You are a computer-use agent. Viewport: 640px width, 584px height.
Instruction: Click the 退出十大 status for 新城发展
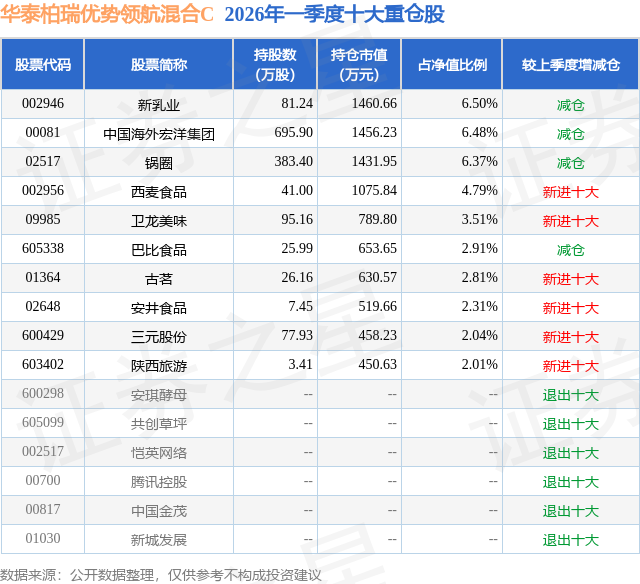570,540
